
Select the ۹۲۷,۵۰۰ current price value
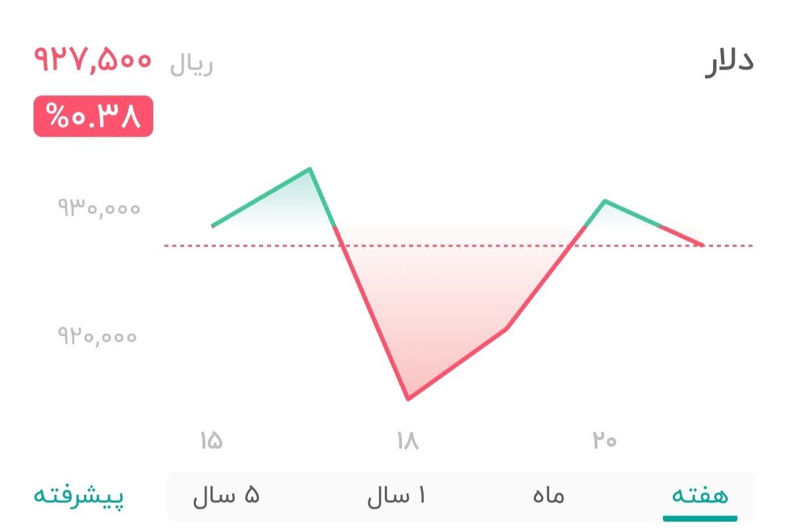click(92, 61)
